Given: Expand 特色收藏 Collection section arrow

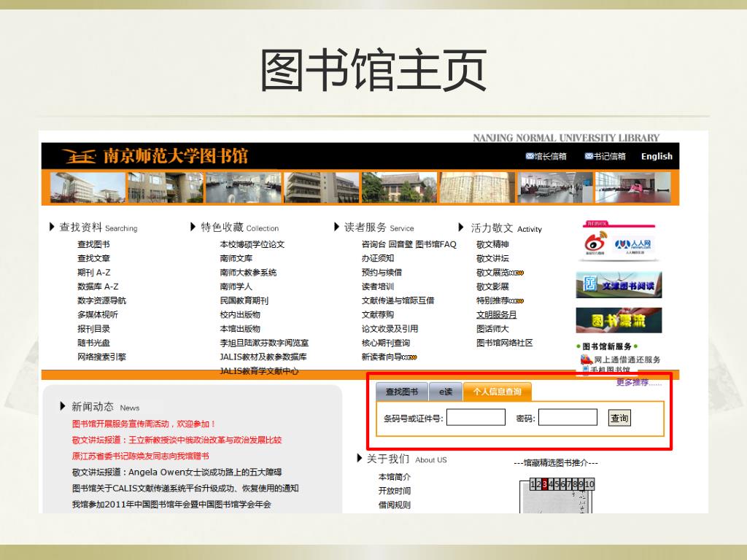Looking at the screenshot, I should 193,227.
